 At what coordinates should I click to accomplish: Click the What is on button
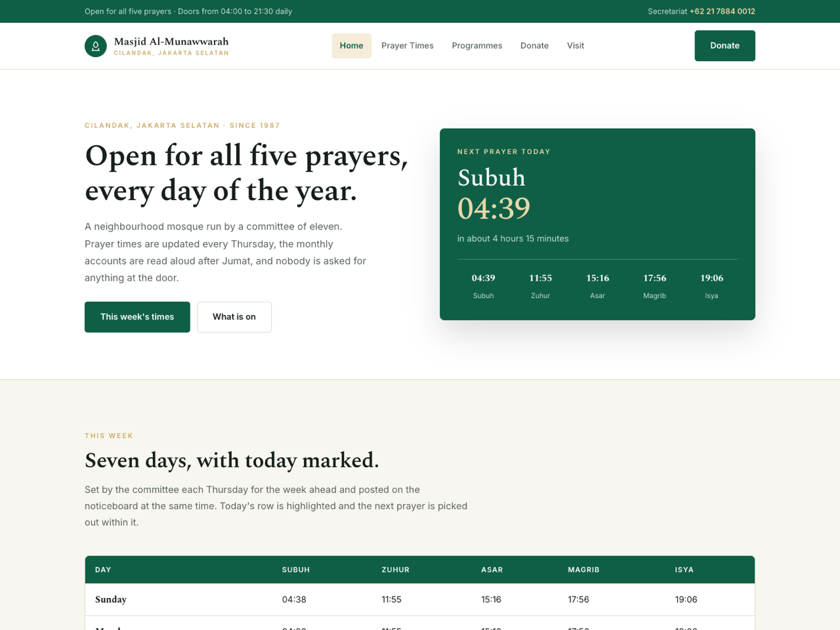click(x=234, y=317)
